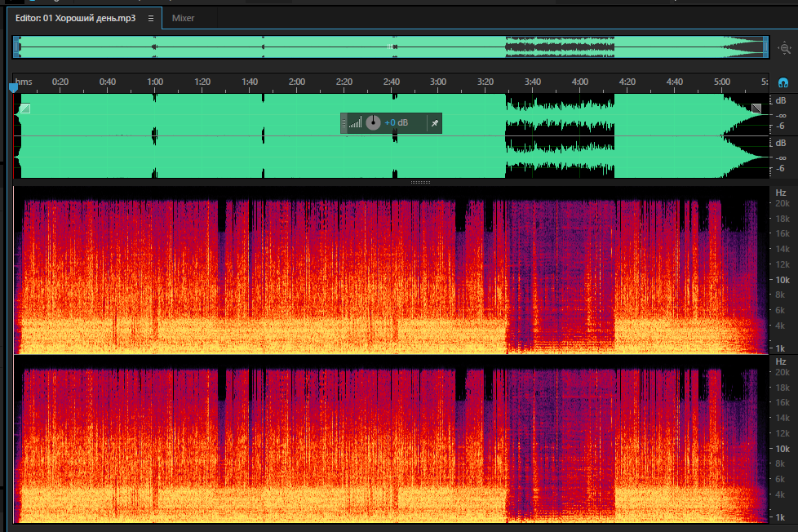
Task: Click the lower channel -6 amplitude label
Action: tap(780, 168)
